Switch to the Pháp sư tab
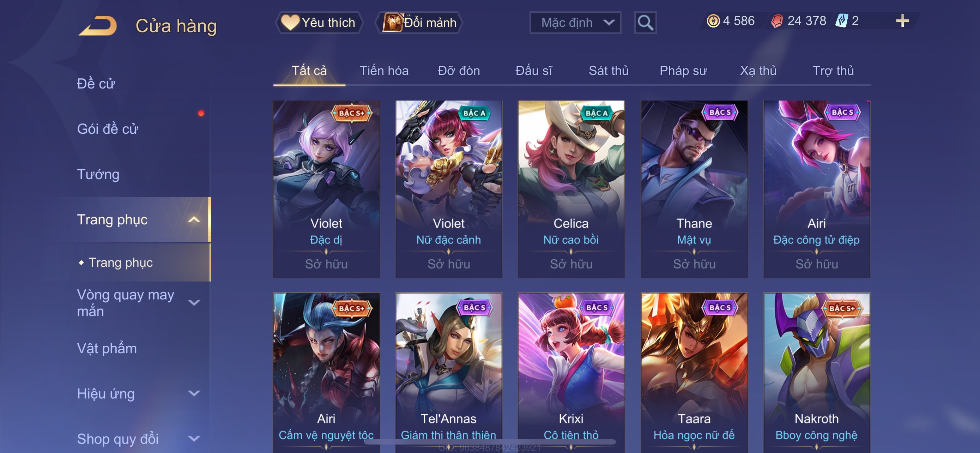The height and width of the screenshot is (453, 980). point(683,71)
